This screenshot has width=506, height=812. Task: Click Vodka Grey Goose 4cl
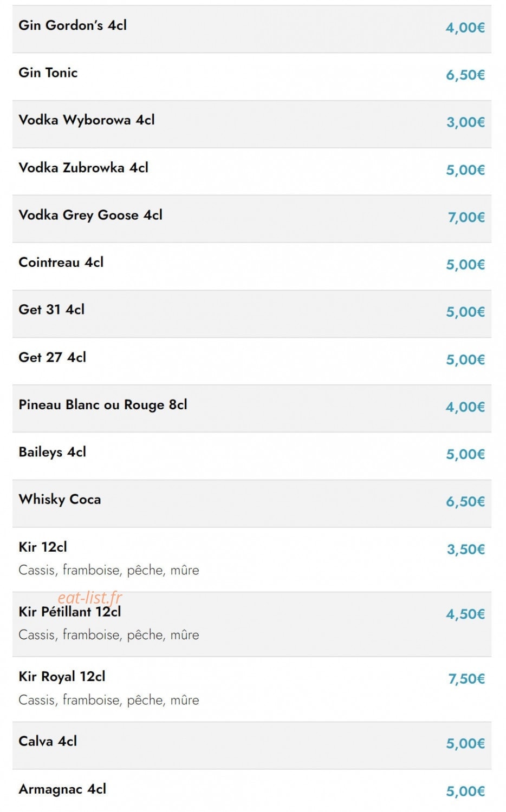252,219
